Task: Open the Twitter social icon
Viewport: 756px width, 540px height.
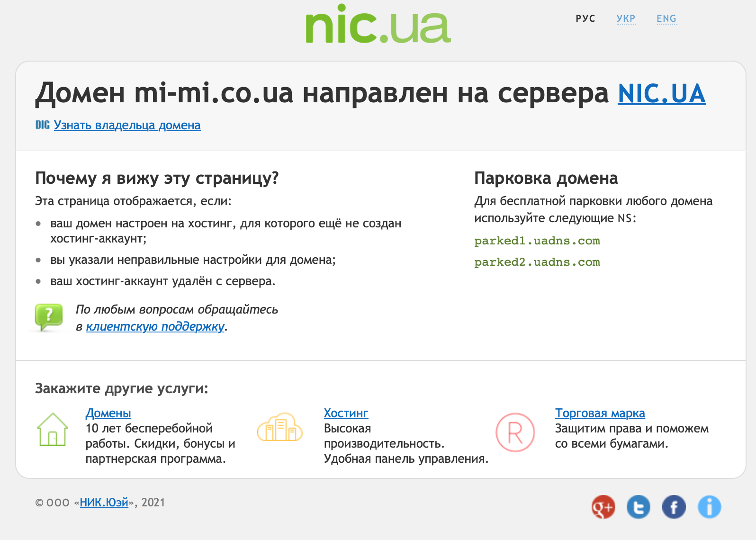Action: pyautogui.click(x=639, y=507)
